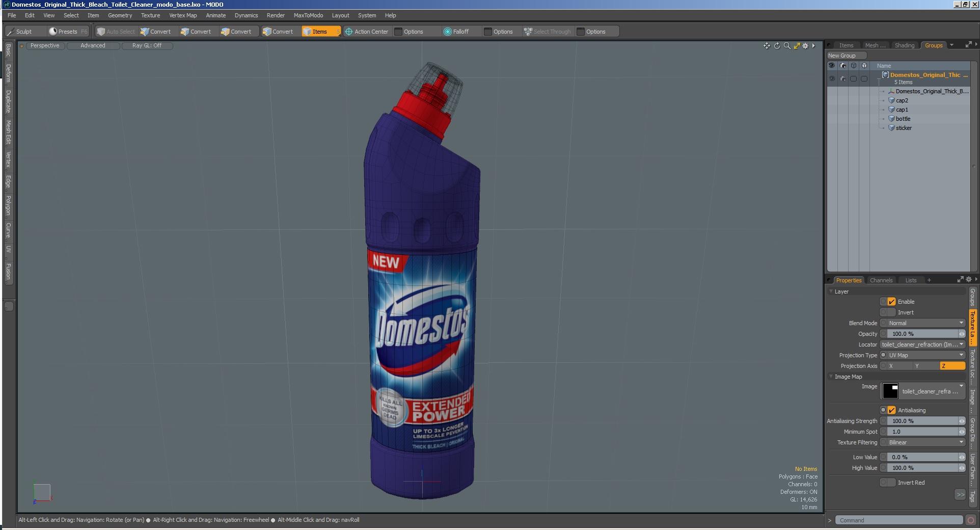Switch to the Channels tab
The height and width of the screenshot is (530, 980).
(x=881, y=280)
